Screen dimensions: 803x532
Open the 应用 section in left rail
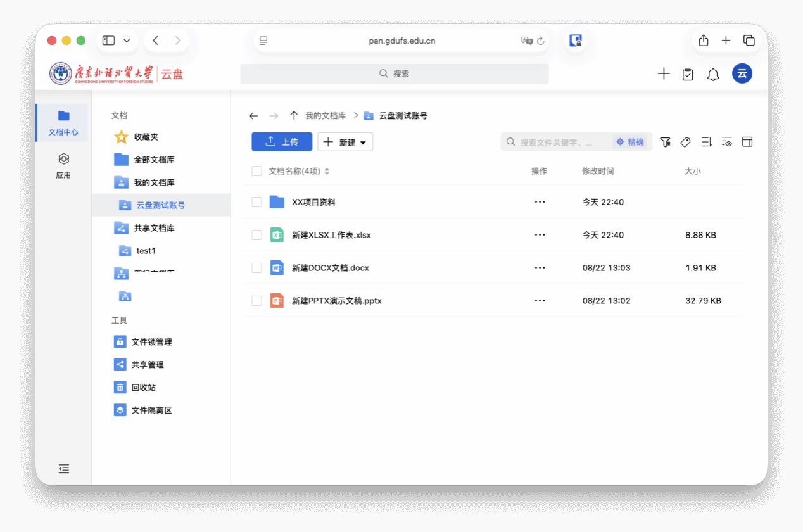[63, 165]
